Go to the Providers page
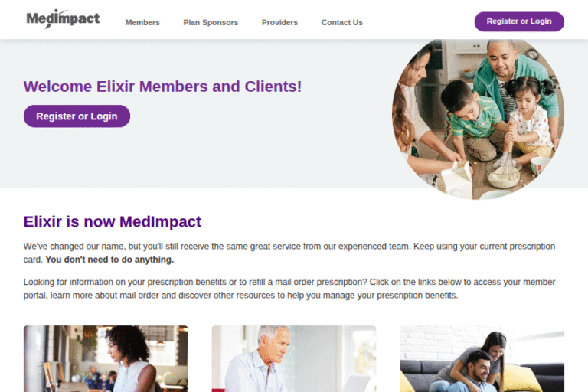This screenshot has width=588, height=392. point(279,22)
